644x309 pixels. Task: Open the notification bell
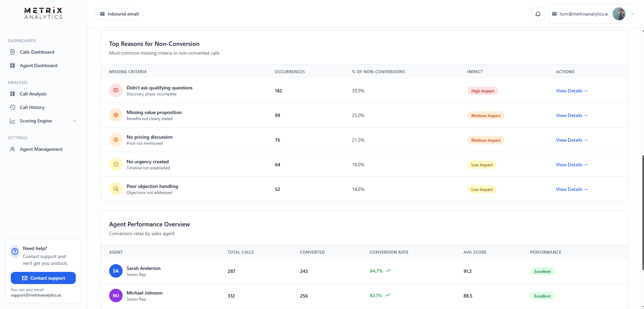(x=538, y=14)
